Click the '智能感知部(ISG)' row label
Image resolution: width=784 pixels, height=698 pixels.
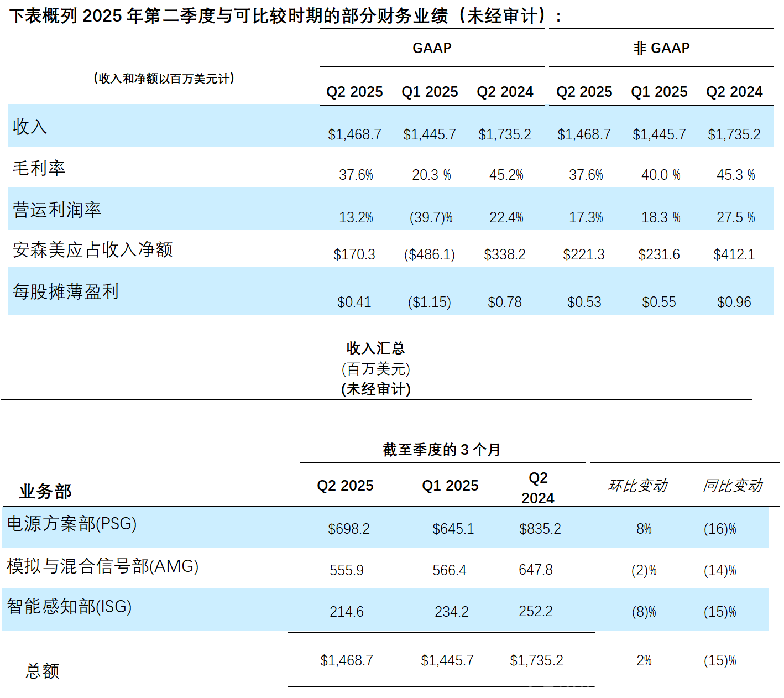70,606
